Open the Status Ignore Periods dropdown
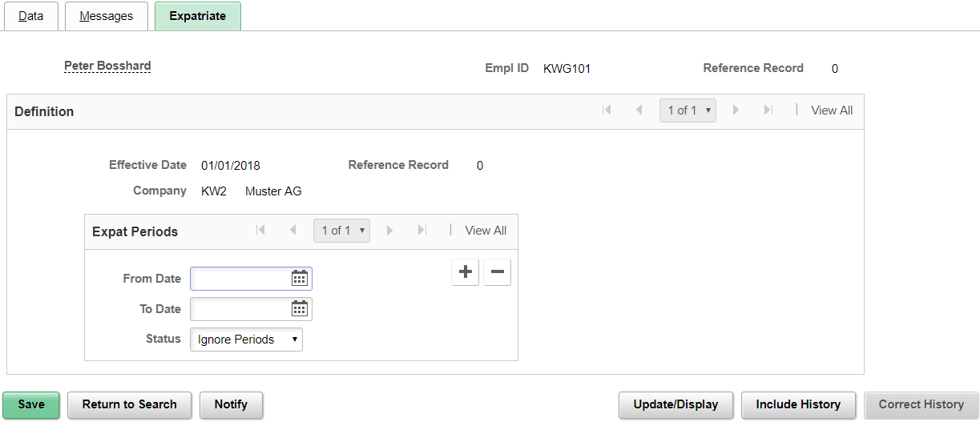Viewport: 980px width, 422px height. click(x=246, y=340)
